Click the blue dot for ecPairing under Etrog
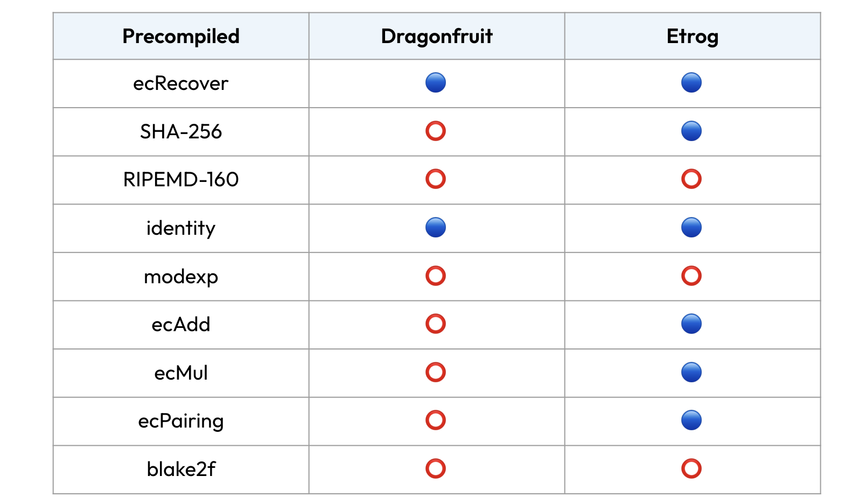 (692, 420)
